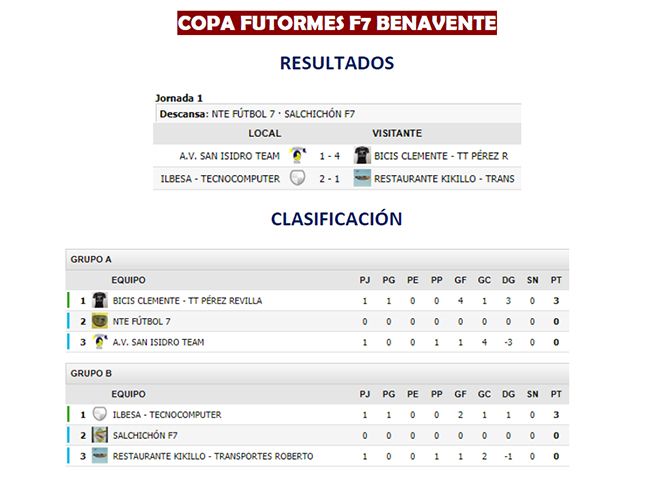This screenshot has height=480, width=670.
Task: Click Restaurante Kikillo logo in Grupo B table
Action: coord(99,456)
